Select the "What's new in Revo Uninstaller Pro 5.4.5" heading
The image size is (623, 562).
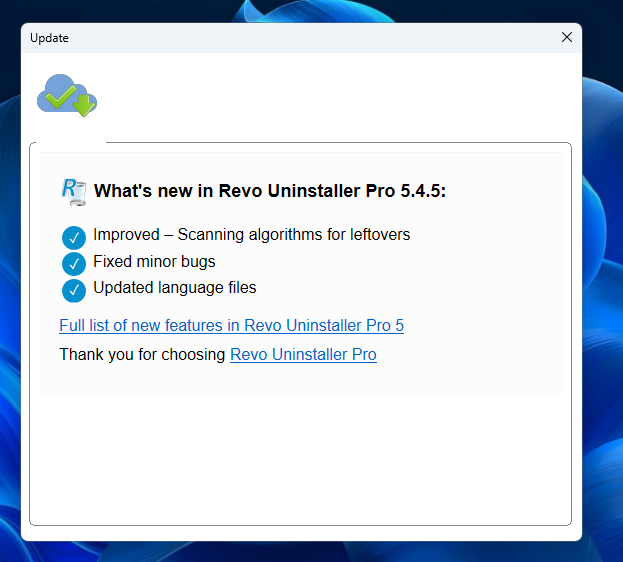pyautogui.click(x=270, y=191)
